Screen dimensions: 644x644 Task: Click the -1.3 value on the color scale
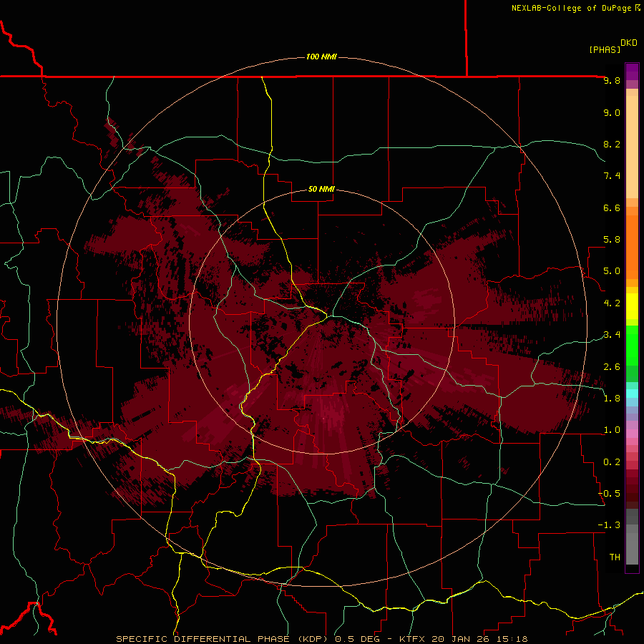click(x=609, y=525)
